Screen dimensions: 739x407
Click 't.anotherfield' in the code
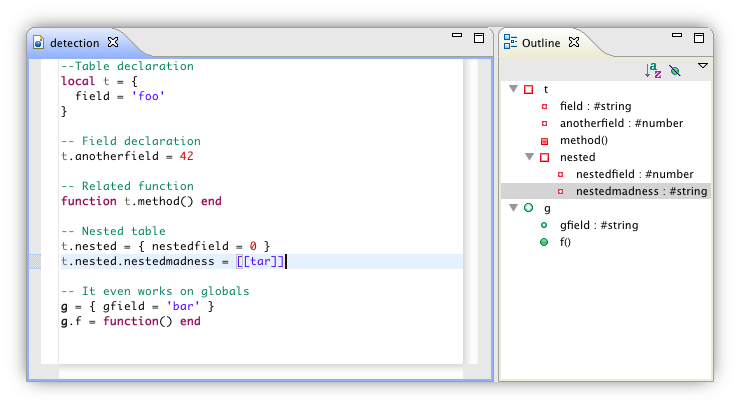click(110, 156)
